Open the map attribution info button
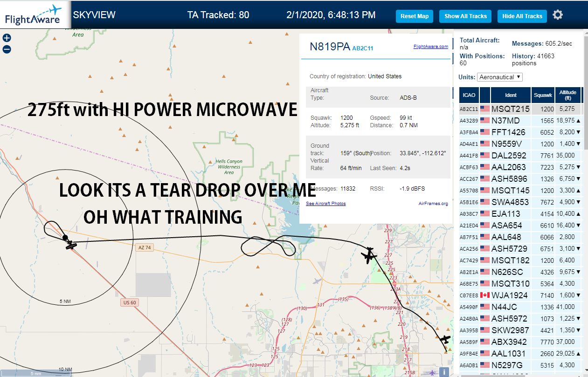Image resolution: width=588 pixels, height=377 pixels. [445, 372]
